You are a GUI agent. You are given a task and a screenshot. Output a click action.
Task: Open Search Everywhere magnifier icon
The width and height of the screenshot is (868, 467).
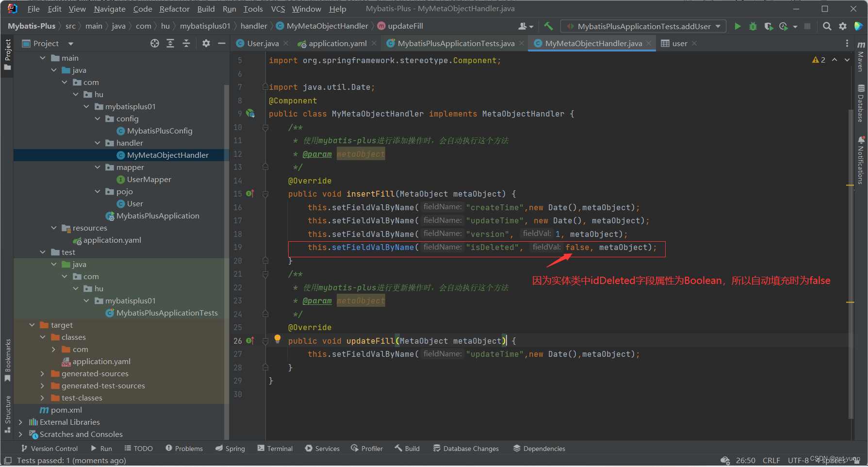point(827,26)
